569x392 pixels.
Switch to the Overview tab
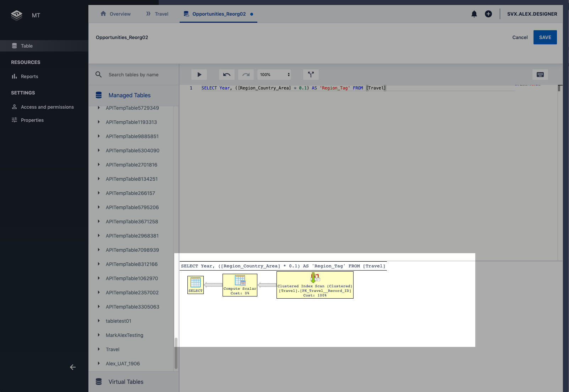pyautogui.click(x=116, y=14)
